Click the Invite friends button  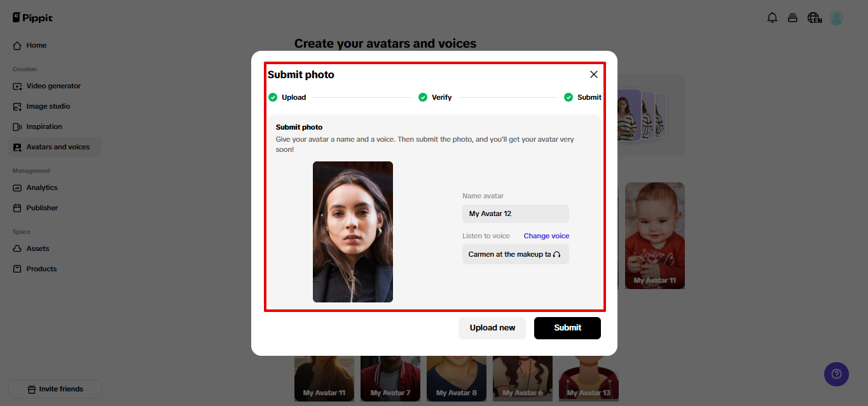coord(55,389)
